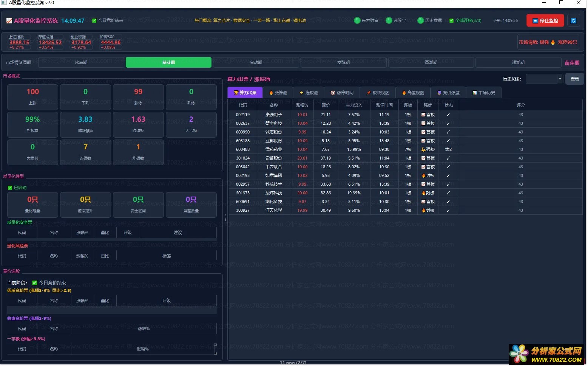The image size is (588, 366).
Task: Click 19.39% inflow cell for 凌玮科技
Action: pyautogui.click(x=354, y=193)
